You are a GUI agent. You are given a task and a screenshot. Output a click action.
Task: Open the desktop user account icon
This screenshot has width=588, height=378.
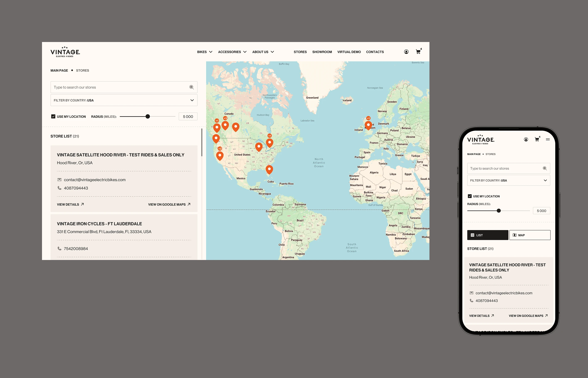click(406, 52)
